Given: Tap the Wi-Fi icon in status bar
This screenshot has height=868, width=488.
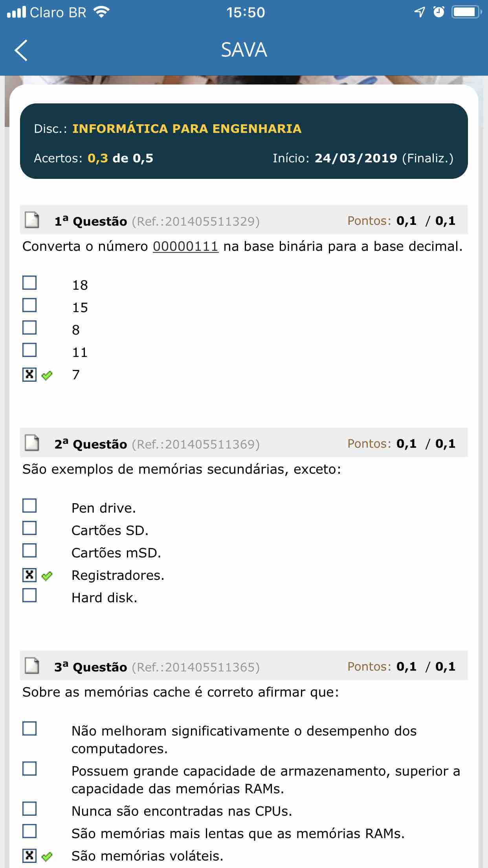Looking at the screenshot, I should (101, 12).
